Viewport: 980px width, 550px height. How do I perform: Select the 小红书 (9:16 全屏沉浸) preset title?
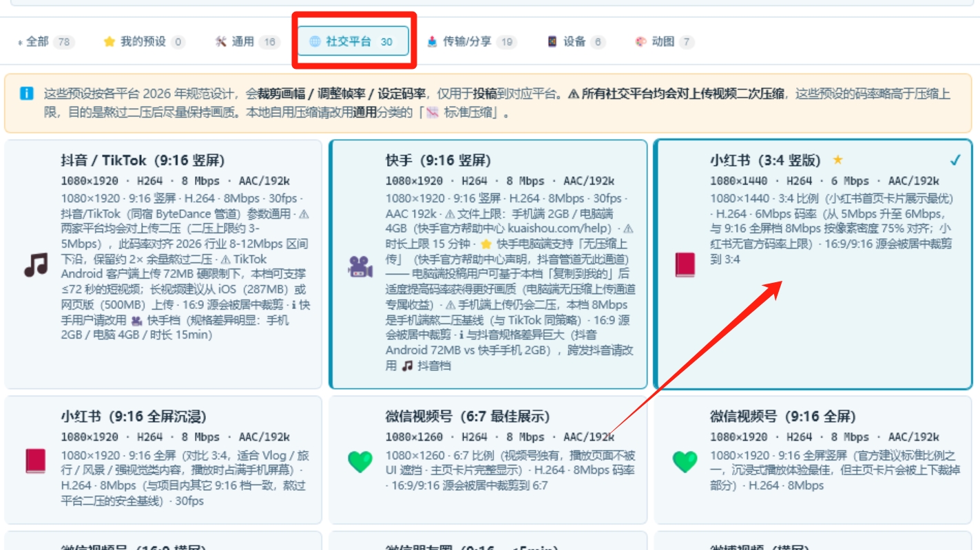click(134, 416)
